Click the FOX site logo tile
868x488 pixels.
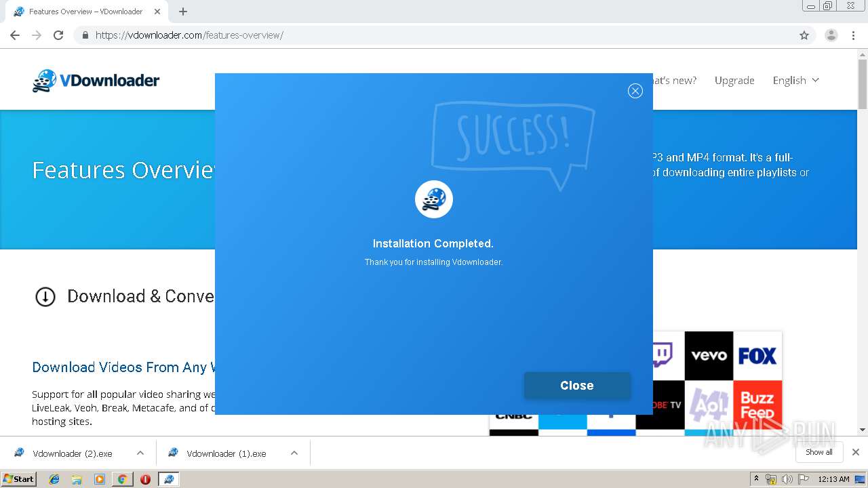click(x=757, y=355)
